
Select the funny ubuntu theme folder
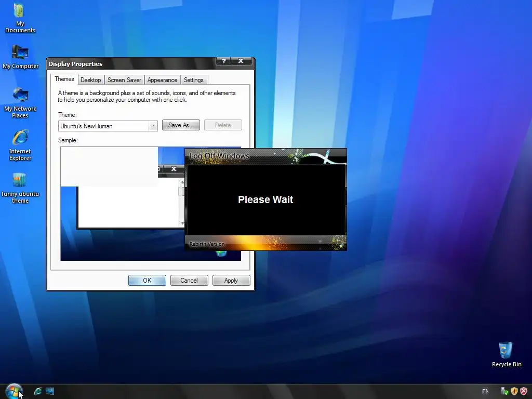20,188
